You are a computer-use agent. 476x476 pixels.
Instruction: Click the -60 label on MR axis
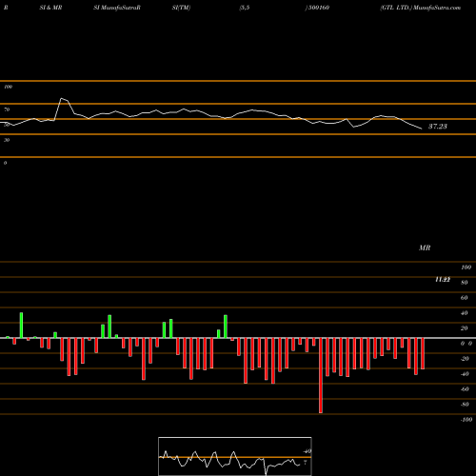coord(465,389)
